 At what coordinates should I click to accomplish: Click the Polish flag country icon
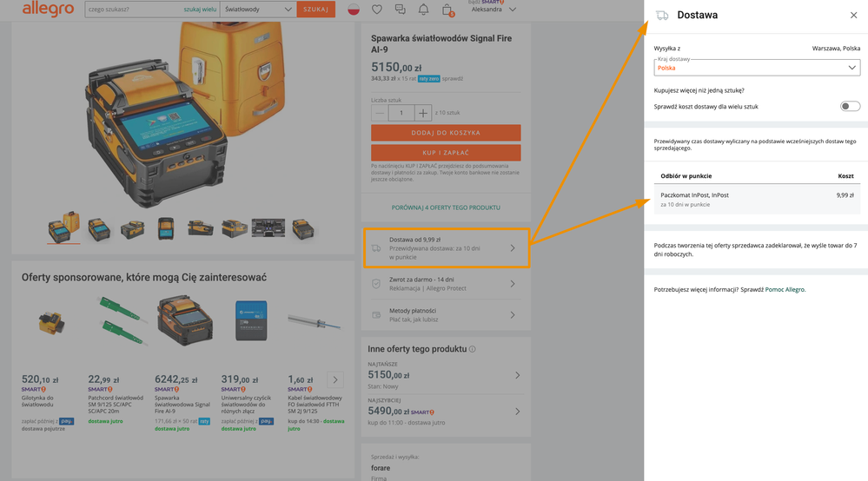(354, 10)
